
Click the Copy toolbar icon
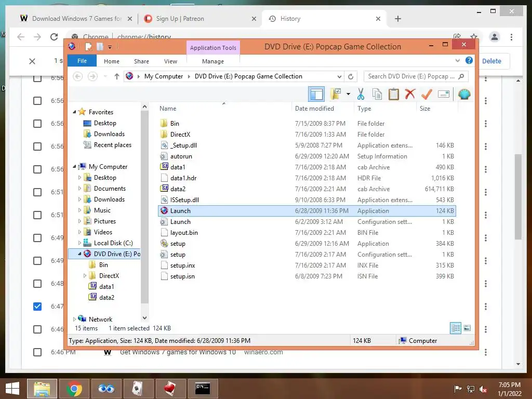pyautogui.click(x=377, y=94)
